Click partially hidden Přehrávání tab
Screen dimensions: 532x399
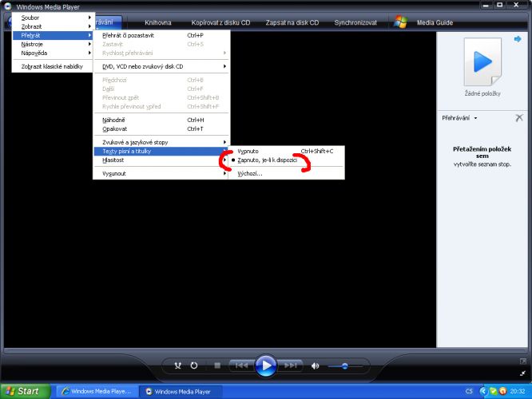[x=108, y=22]
